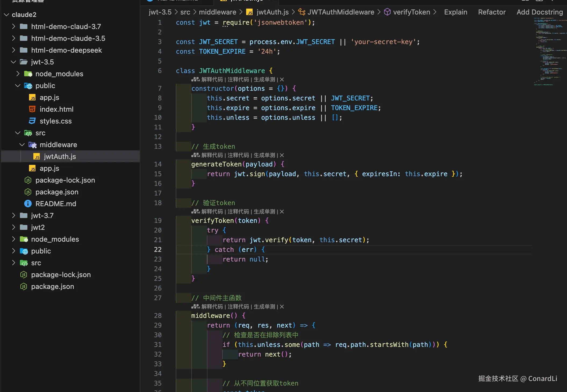Click the JWTAuthMiddleware class icon in breadcrumb

(302, 12)
